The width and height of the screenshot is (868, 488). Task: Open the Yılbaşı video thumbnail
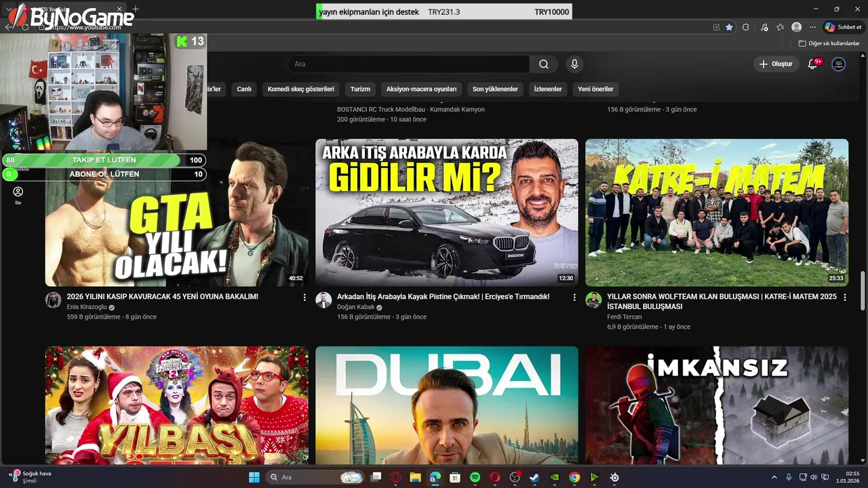pos(176,405)
